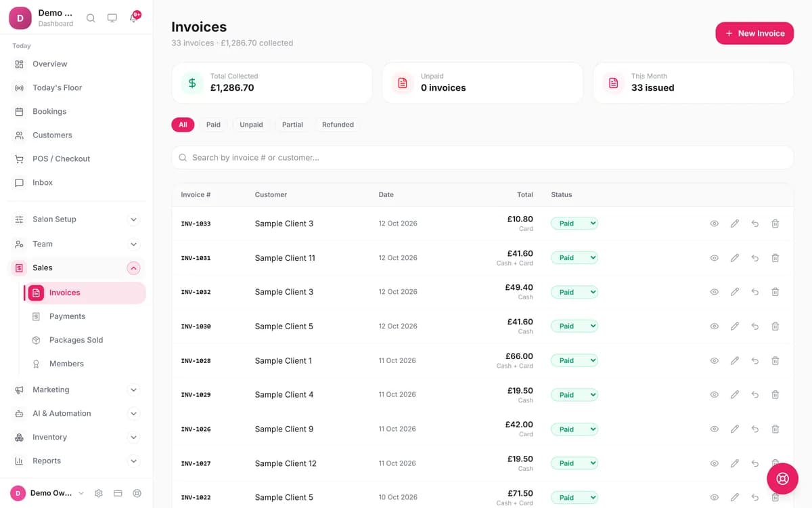Screen dimensions: 812x508
Task: Refund invoice INV-1029 using undo arrow
Action: click(755, 395)
